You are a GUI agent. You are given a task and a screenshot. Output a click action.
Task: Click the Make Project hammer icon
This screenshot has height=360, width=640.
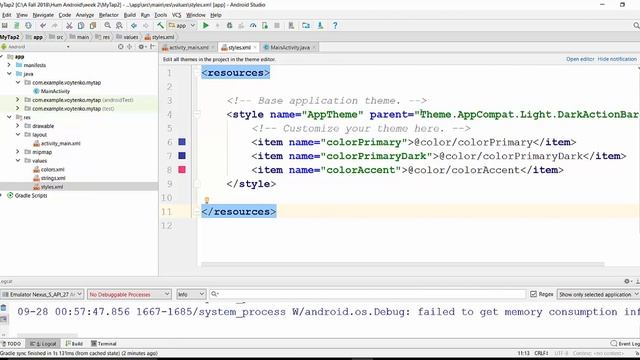(160, 26)
